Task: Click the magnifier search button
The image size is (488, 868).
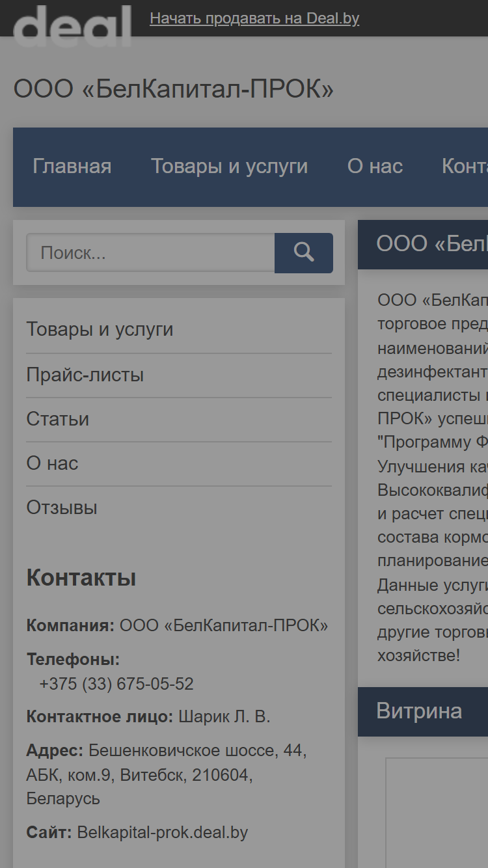Action: click(x=304, y=252)
